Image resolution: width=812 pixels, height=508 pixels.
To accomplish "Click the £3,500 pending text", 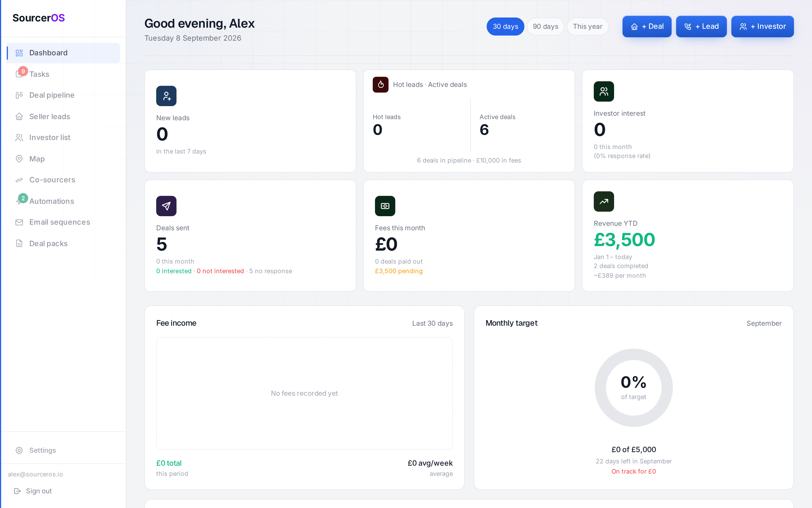I will tap(399, 271).
